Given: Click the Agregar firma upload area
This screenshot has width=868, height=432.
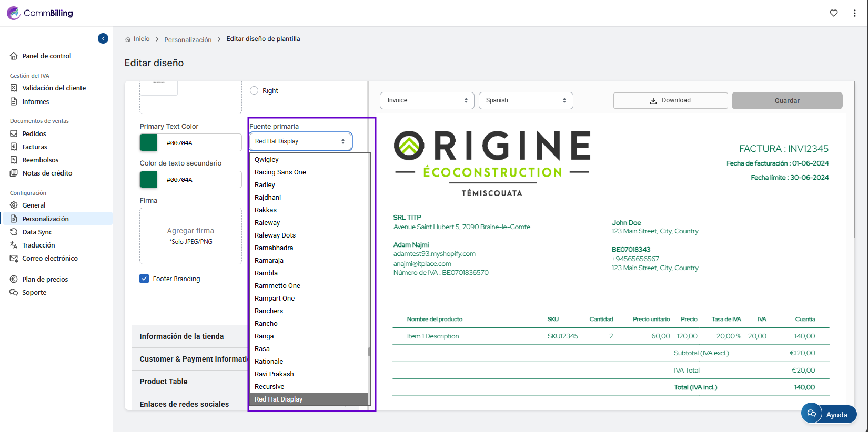Looking at the screenshot, I should tap(190, 236).
